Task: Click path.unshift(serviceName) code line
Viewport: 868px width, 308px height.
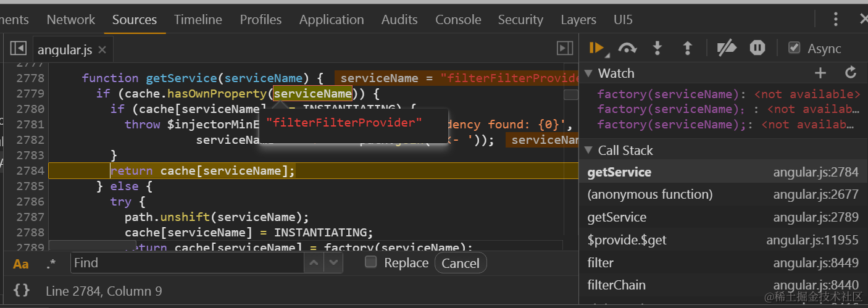Action: [x=216, y=217]
